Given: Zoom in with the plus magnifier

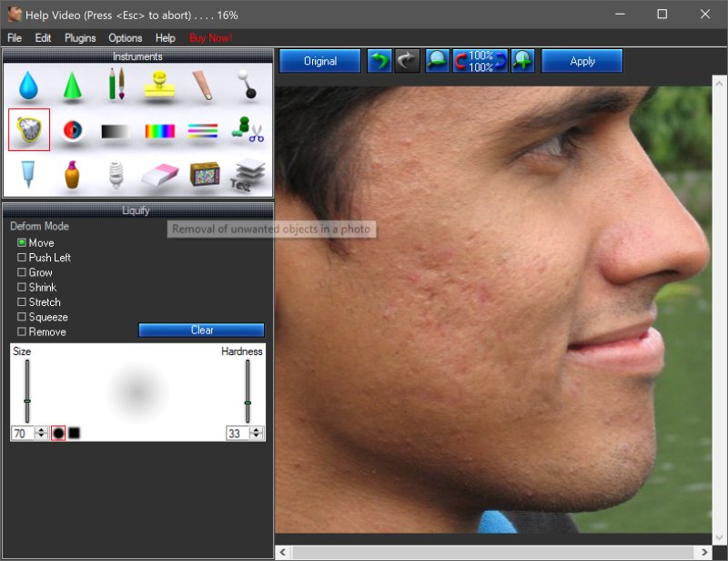Looking at the screenshot, I should [522, 61].
